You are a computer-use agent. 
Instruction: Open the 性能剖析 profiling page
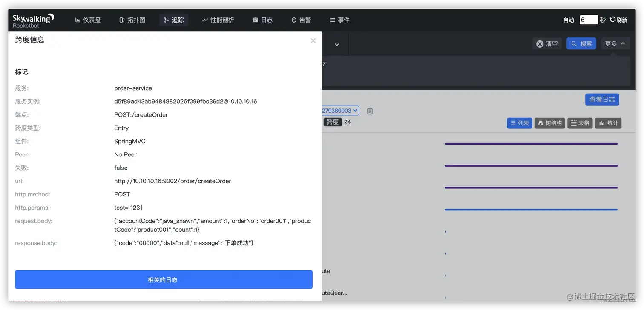pyautogui.click(x=218, y=20)
